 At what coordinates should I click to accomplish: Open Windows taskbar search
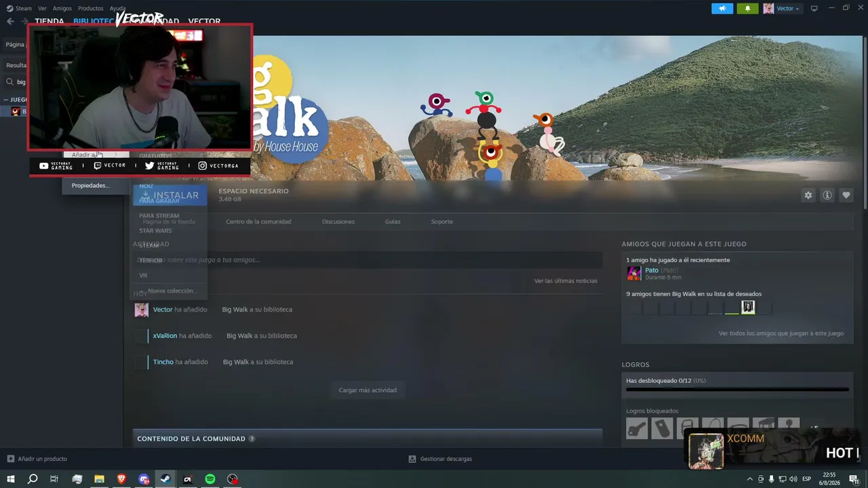(33, 479)
